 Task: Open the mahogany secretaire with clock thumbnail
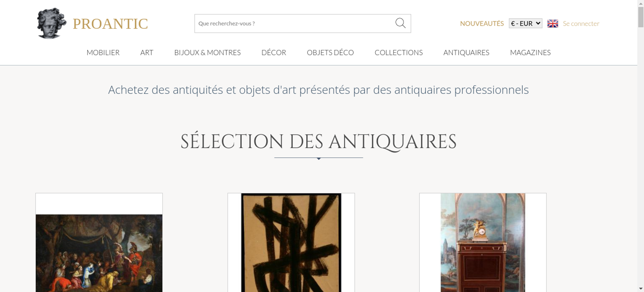point(483,242)
